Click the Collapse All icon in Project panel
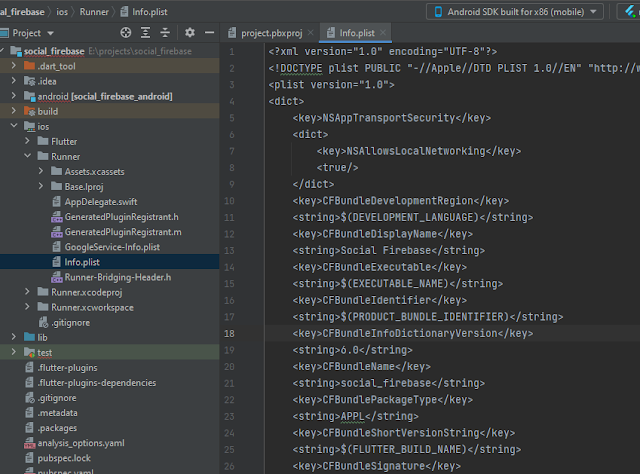640x474 pixels. click(163, 33)
